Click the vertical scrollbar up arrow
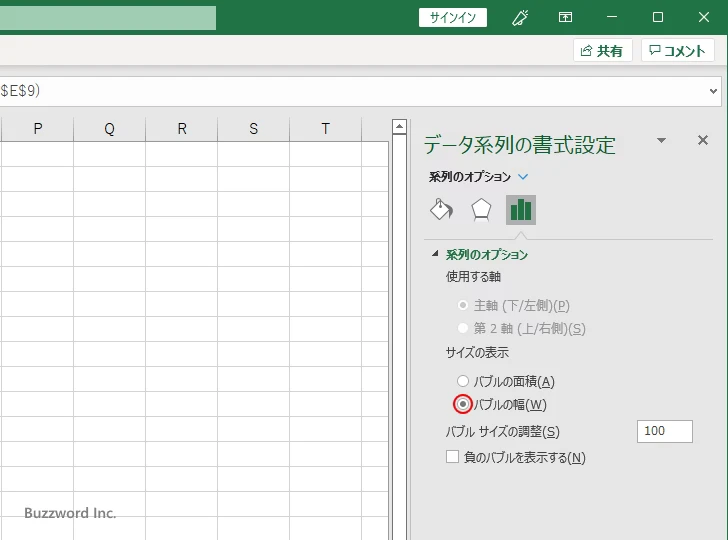 coord(399,127)
